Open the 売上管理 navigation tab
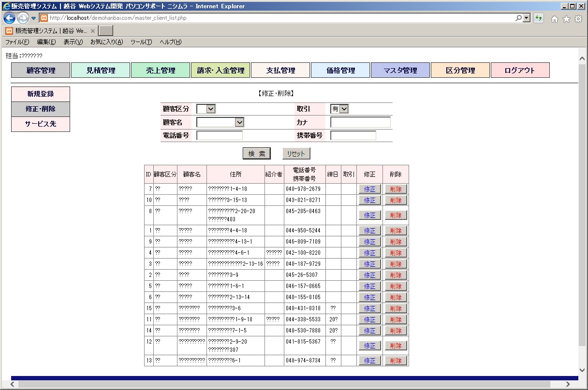The image size is (588, 390). click(161, 70)
